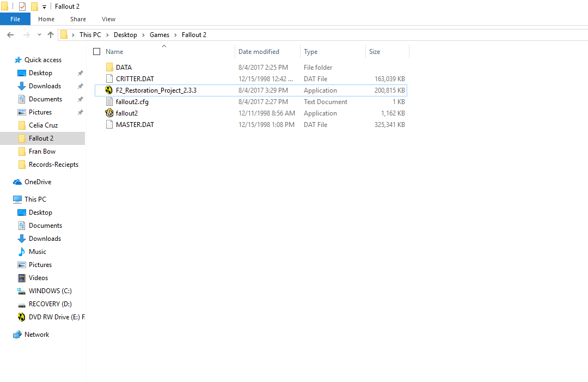Screen dimensions: 588x382
Task: Click Pictures icon under Quick access
Action: coord(22,112)
